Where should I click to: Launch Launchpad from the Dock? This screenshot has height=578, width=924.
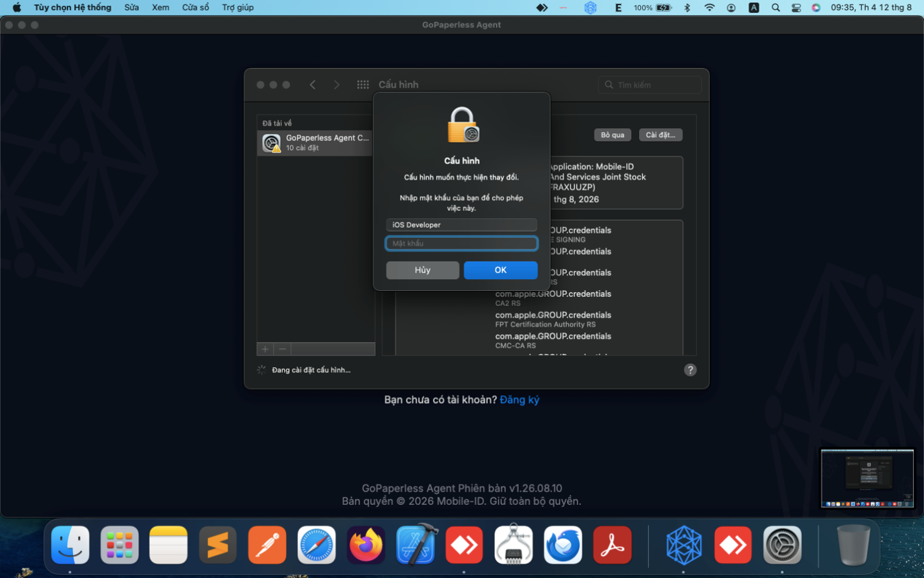click(120, 544)
